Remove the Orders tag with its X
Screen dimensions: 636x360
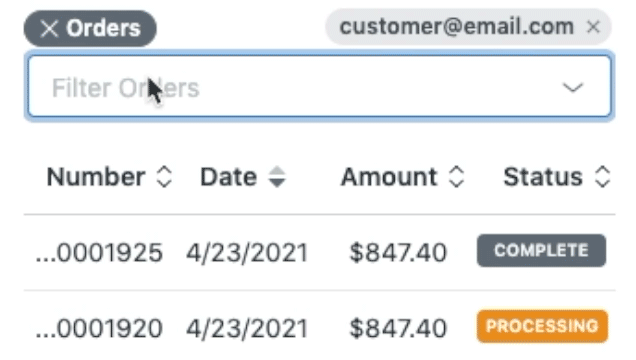49,28
